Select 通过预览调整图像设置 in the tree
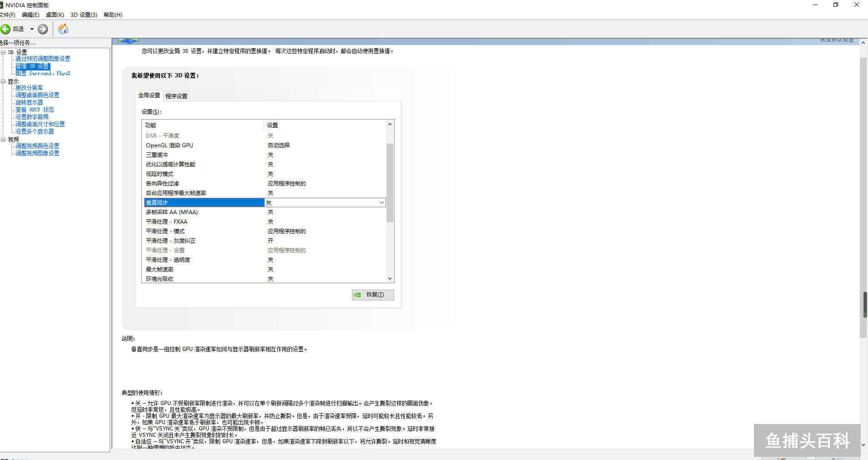The height and width of the screenshot is (460, 868). (x=43, y=59)
